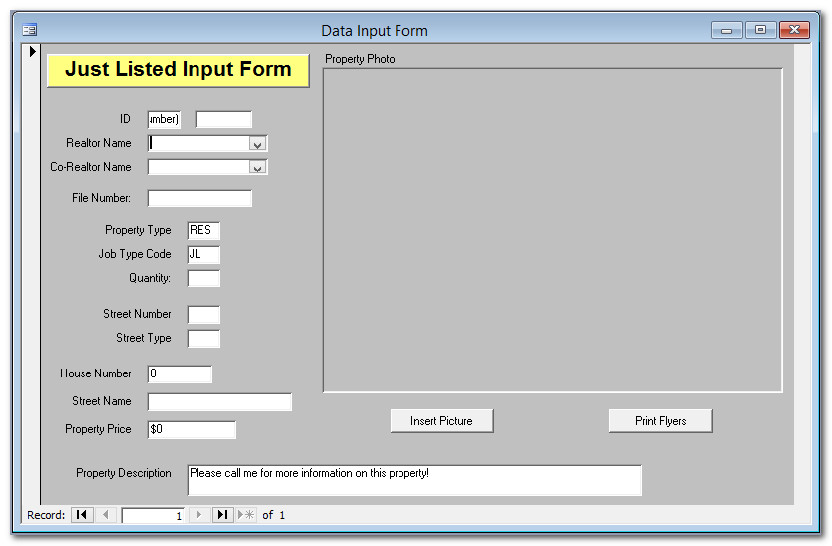
Task: Click the File Number input field
Action: [200, 199]
